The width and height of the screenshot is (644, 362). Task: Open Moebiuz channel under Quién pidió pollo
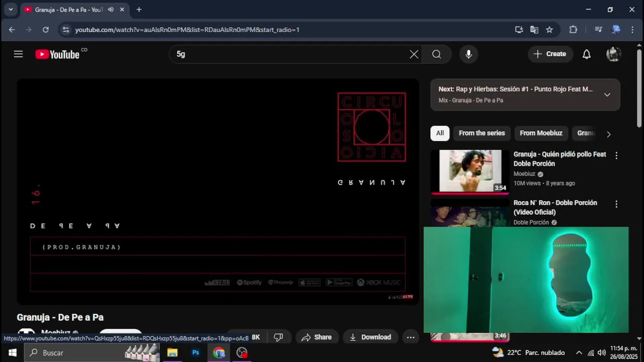click(524, 174)
